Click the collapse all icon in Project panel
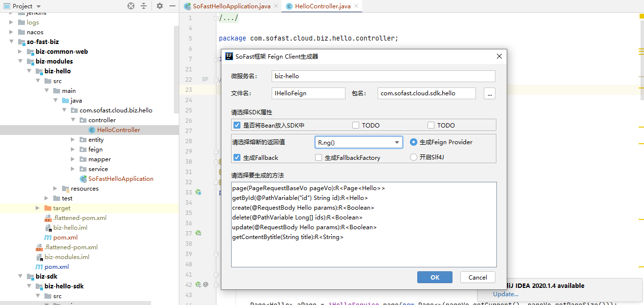644x305 pixels. [144, 6]
